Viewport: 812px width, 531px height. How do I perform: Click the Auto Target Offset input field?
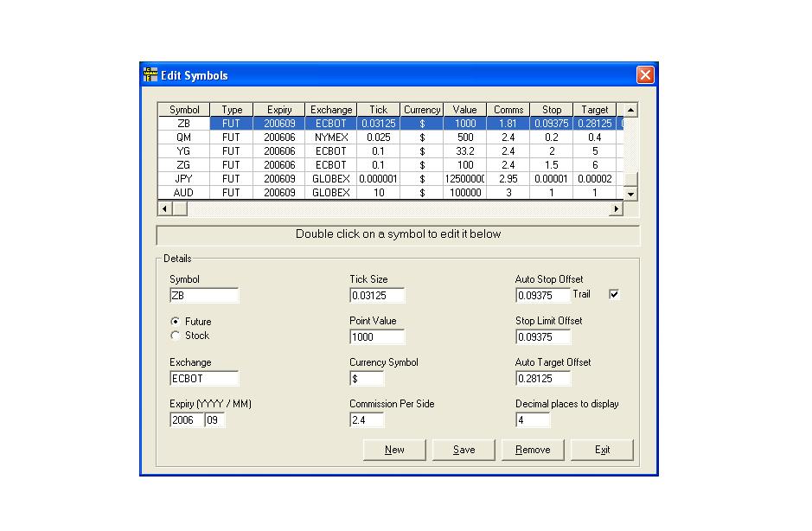point(543,378)
